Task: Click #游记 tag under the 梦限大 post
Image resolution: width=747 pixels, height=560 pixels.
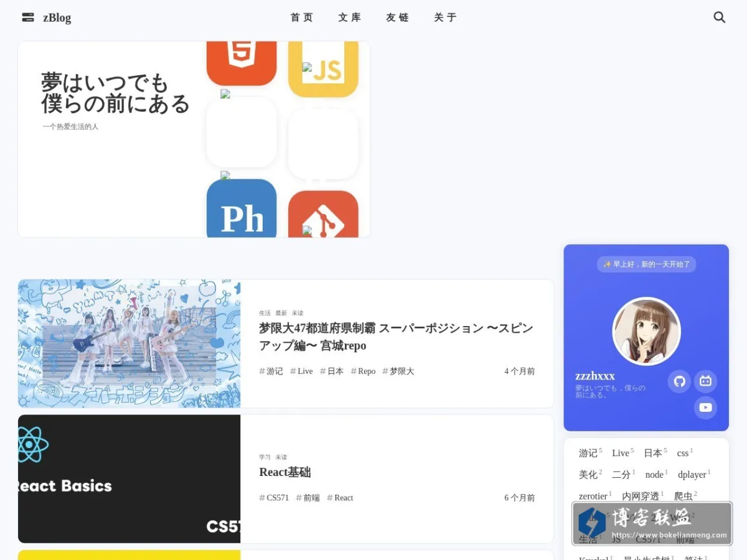Action: click(271, 371)
